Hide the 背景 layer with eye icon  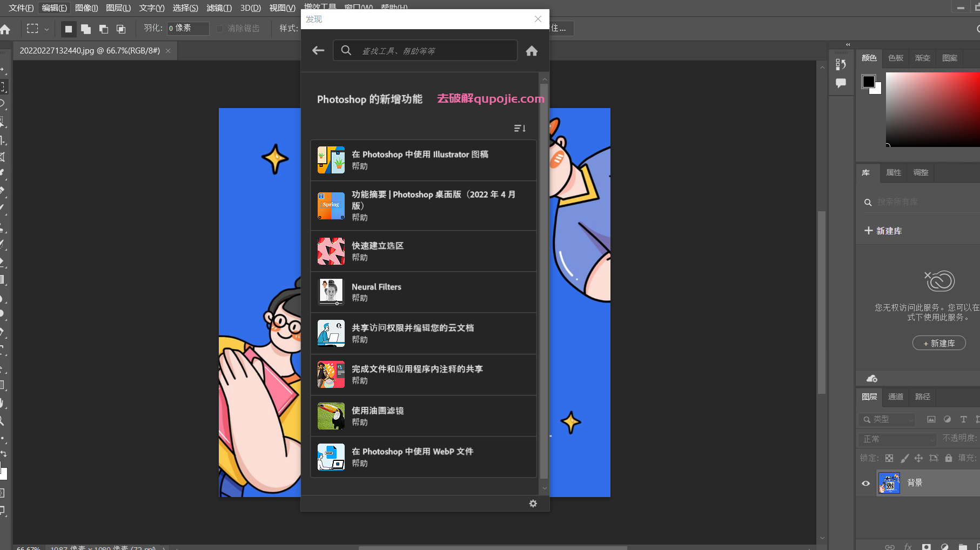click(865, 483)
